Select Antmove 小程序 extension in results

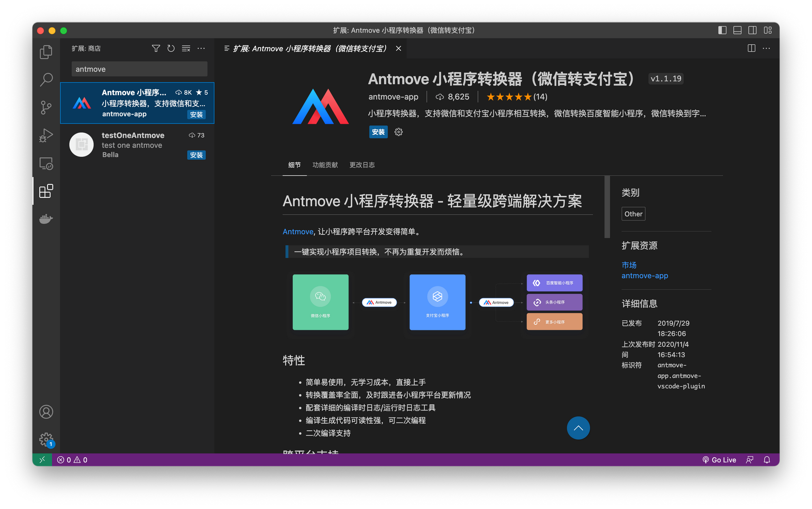(x=137, y=103)
